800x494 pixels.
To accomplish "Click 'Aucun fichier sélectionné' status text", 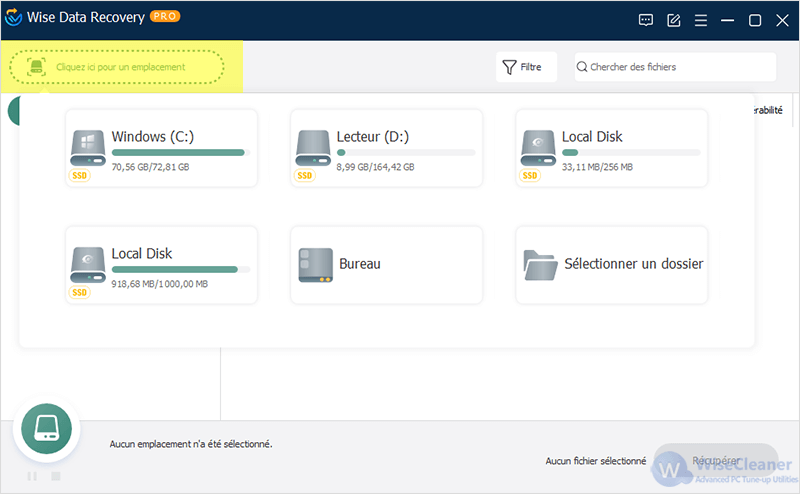I will [595, 461].
